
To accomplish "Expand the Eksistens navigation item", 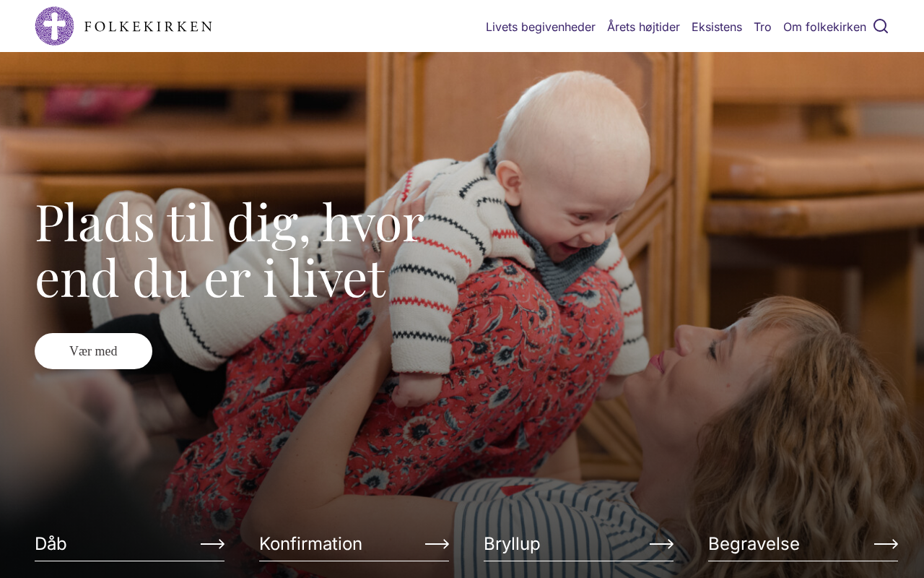I will (717, 27).
